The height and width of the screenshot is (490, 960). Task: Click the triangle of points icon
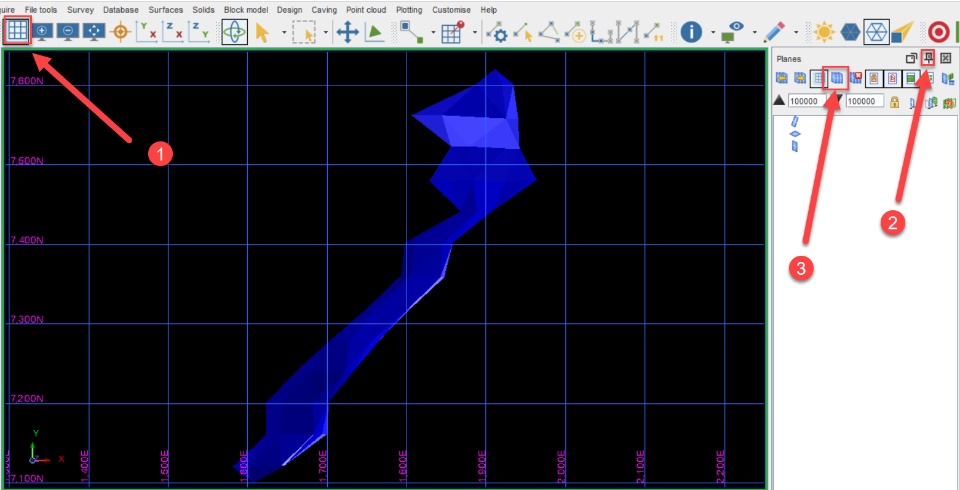coord(549,32)
